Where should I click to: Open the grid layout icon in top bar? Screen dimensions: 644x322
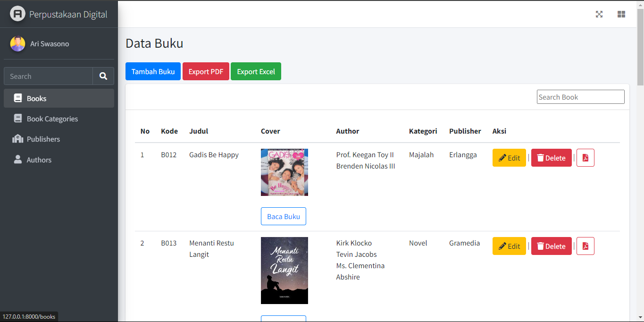click(621, 14)
